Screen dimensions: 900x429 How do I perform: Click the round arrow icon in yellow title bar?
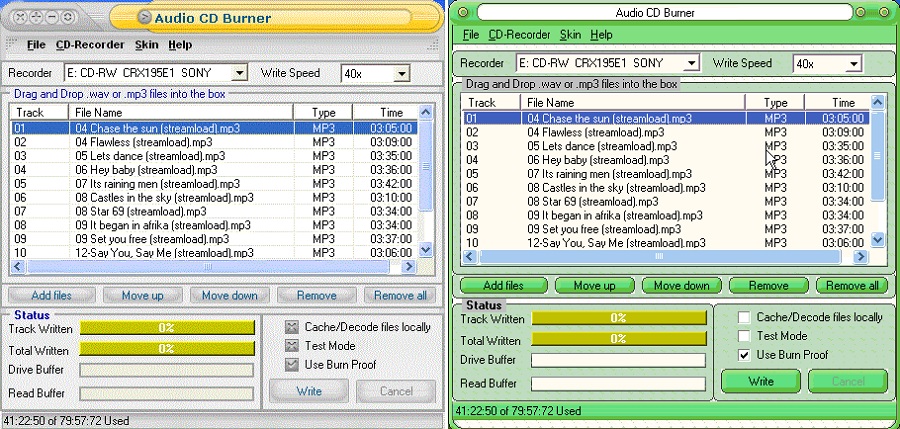coord(145,17)
